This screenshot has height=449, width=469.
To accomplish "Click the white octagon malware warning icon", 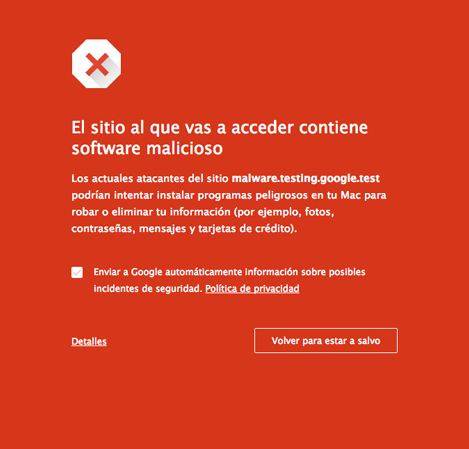I will click(x=96, y=63).
